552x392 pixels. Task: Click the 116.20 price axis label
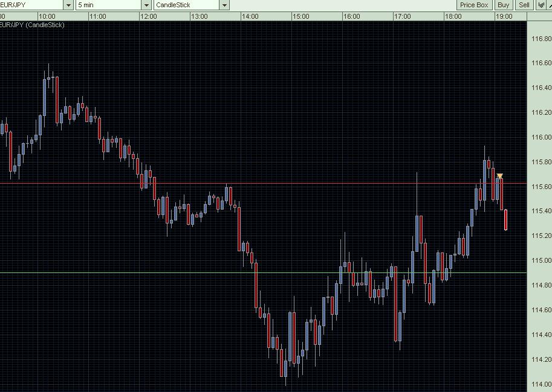pos(541,112)
